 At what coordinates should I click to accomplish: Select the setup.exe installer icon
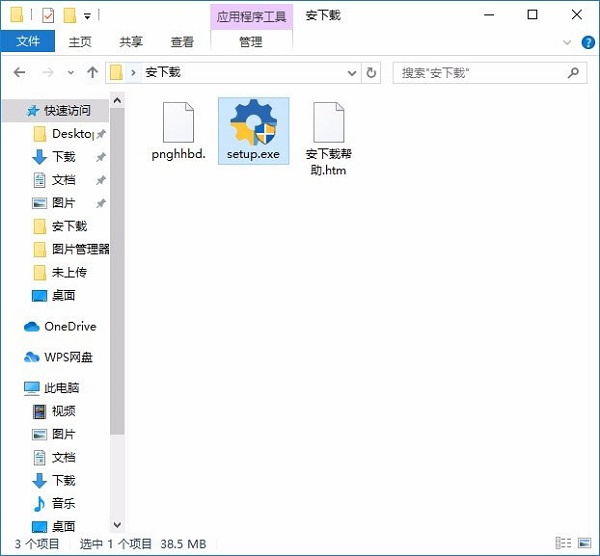click(x=253, y=127)
